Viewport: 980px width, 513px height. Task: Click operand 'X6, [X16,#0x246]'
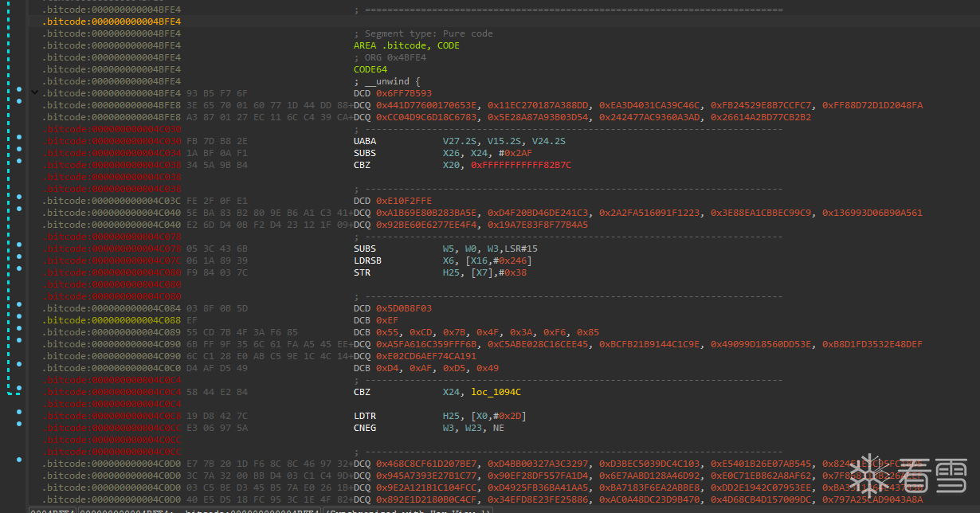[488, 260]
